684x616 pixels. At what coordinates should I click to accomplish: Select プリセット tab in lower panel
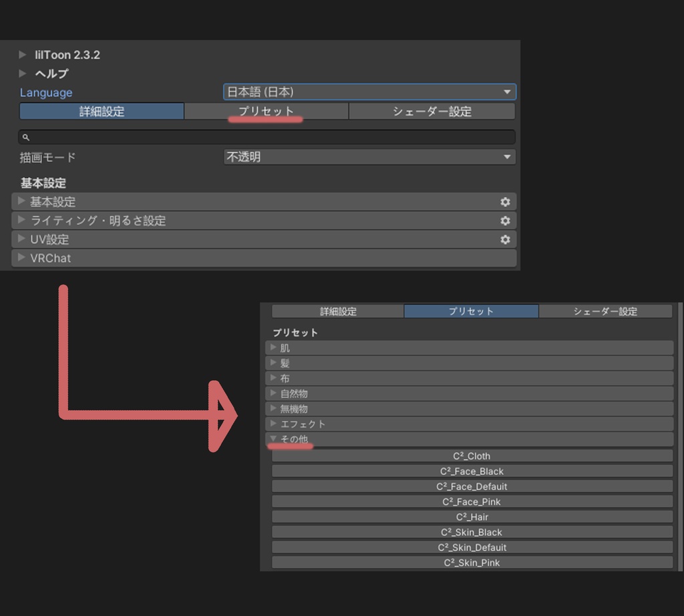pos(471,311)
